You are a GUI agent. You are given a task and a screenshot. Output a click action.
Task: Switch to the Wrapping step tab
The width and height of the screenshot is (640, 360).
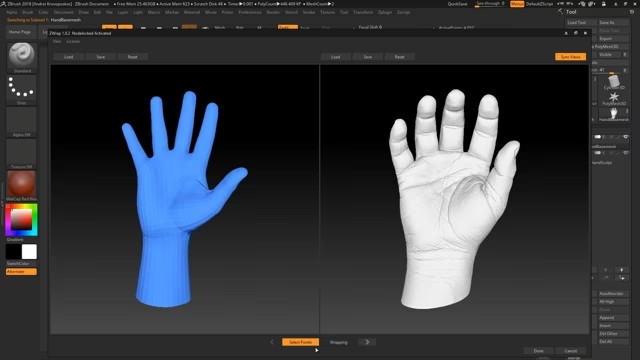tap(338, 342)
